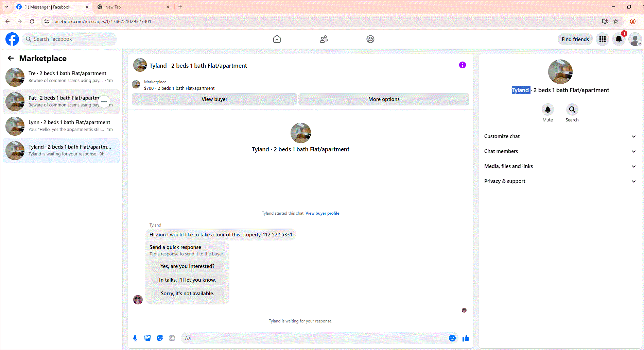
Task: Open the Chrome profile icon
Action: point(633,21)
